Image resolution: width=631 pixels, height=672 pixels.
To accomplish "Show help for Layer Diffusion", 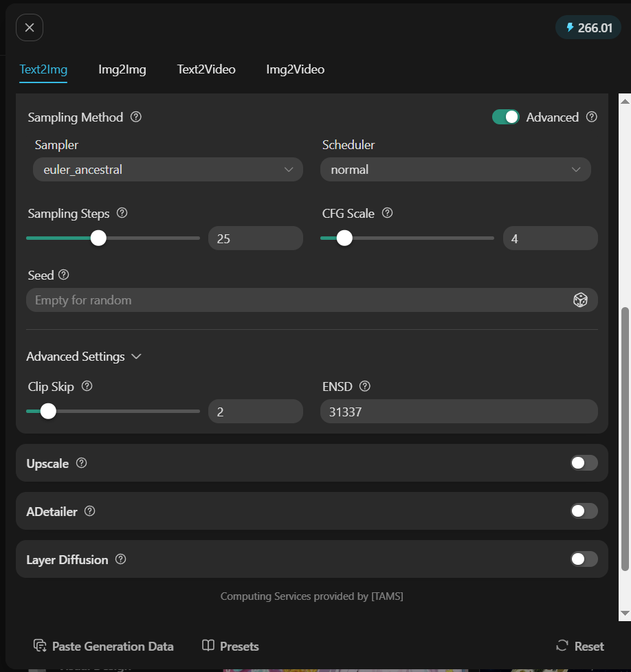I will (121, 559).
